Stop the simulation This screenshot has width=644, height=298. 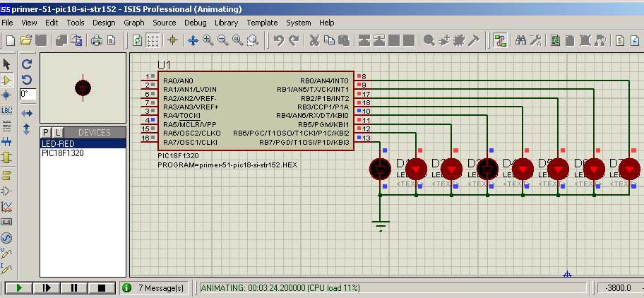point(101,288)
